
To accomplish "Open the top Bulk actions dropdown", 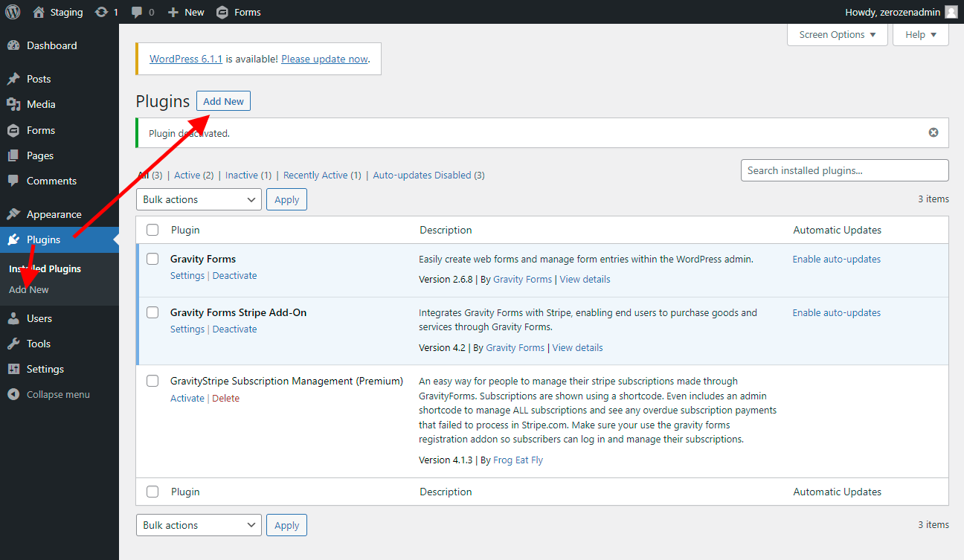I will tap(199, 199).
